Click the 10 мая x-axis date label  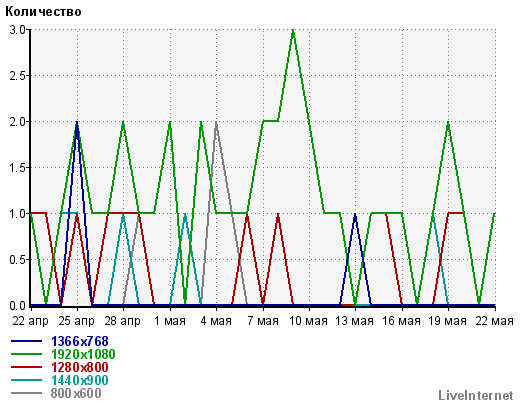[308, 321]
